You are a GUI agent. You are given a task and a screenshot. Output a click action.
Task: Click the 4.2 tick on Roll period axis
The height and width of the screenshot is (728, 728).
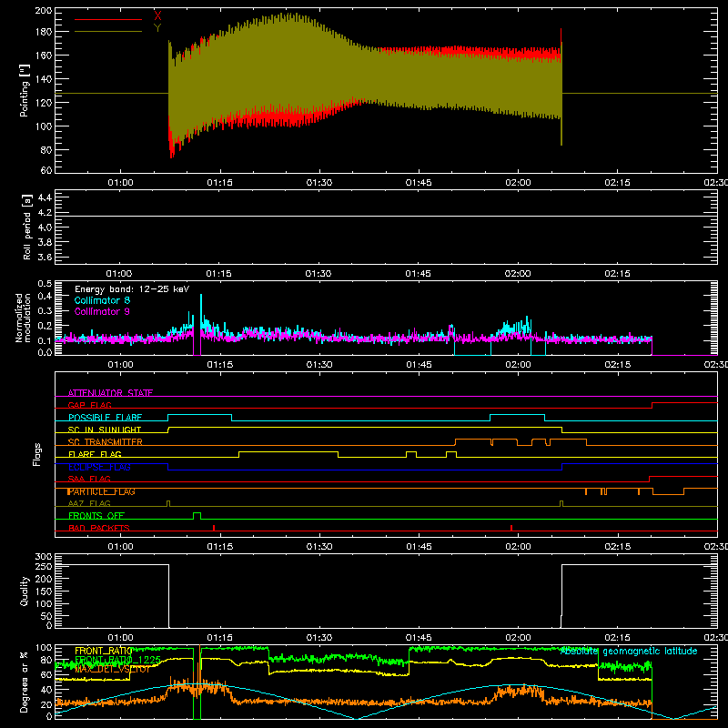click(45, 213)
